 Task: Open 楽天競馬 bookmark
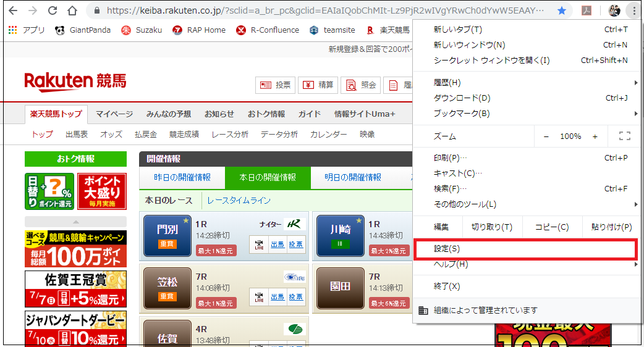click(388, 30)
